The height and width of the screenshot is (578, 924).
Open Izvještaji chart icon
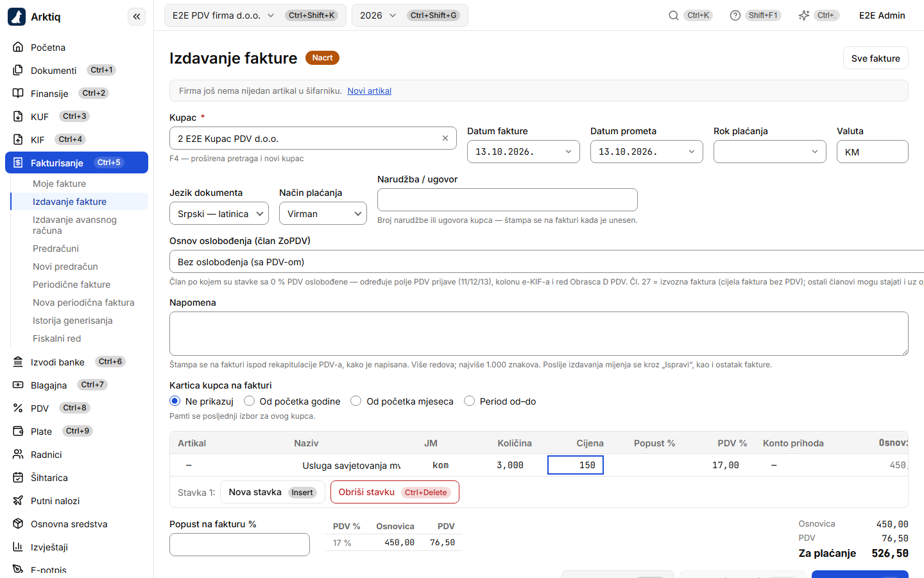[18, 547]
